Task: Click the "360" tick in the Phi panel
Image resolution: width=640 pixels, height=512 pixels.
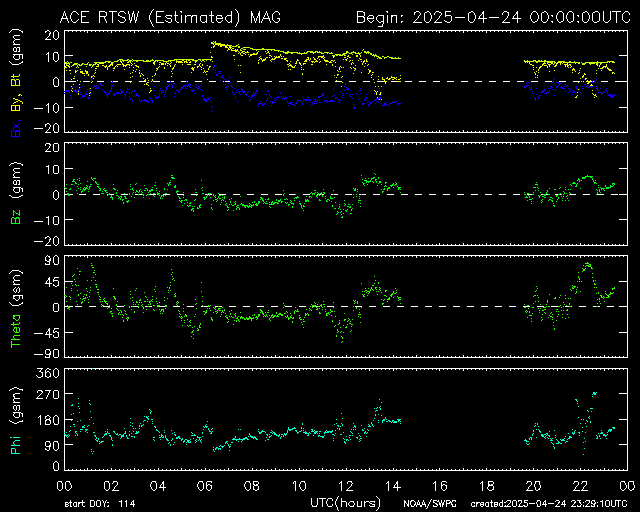Action: click(48, 373)
